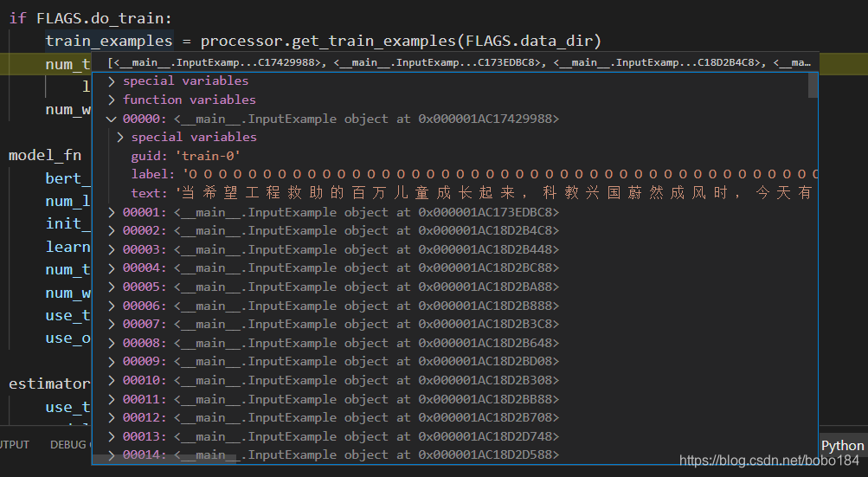The height and width of the screenshot is (477, 868).
Task: Expand entry 00004 InputExample object
Action: tap(112, 268)
